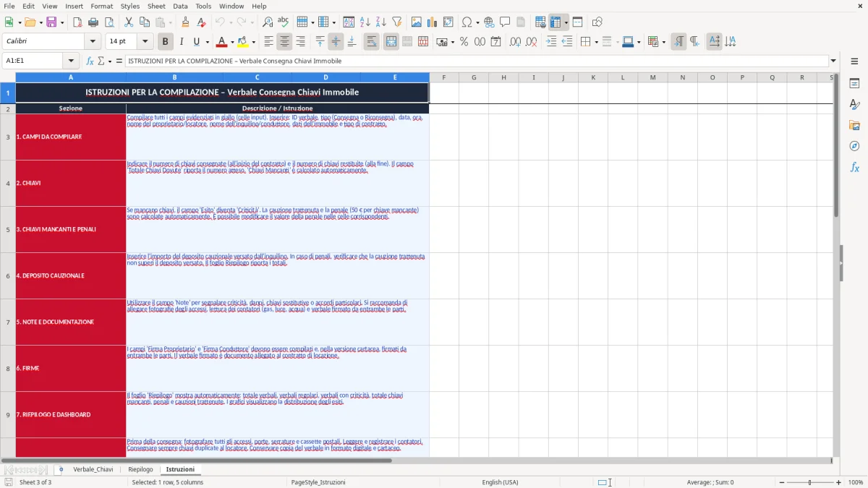The height and width of the screenshot is (488, 868).
Task: Click the Insert Hyperlink icon
Action: pos(489,22)
